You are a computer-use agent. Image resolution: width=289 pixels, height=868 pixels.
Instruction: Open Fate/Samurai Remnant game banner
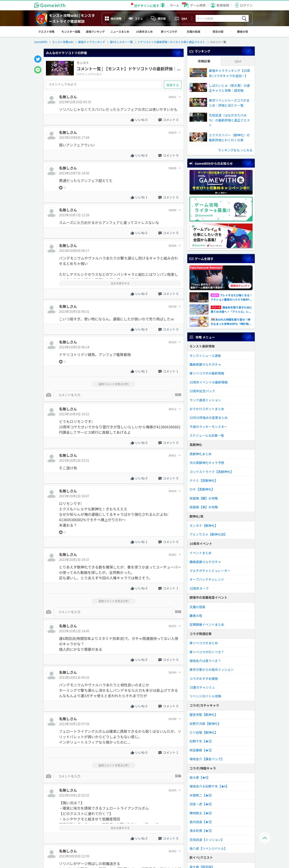coord(221,278)
